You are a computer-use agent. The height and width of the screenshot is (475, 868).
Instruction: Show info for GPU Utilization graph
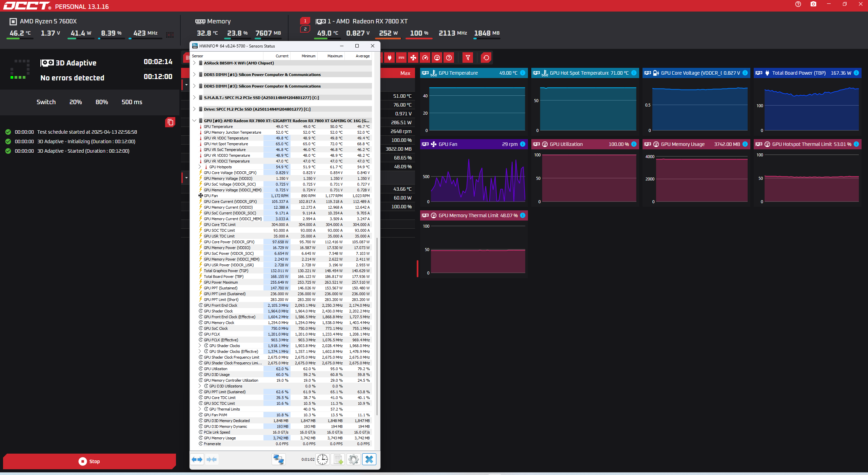634,144
